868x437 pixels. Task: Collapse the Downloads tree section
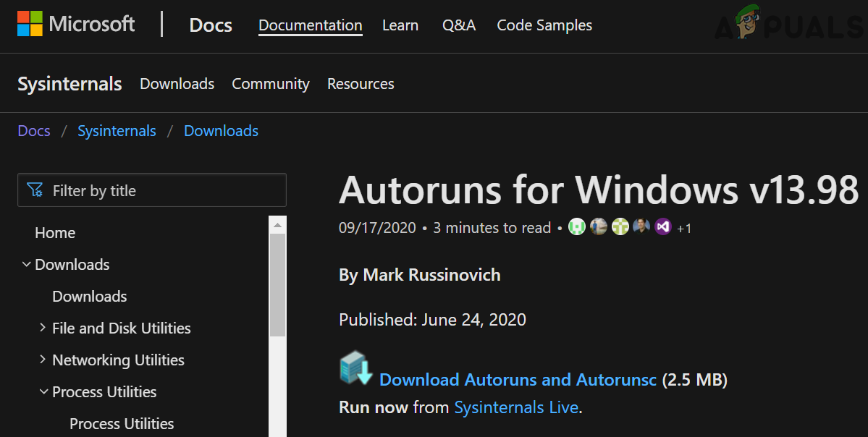[27, 265]
